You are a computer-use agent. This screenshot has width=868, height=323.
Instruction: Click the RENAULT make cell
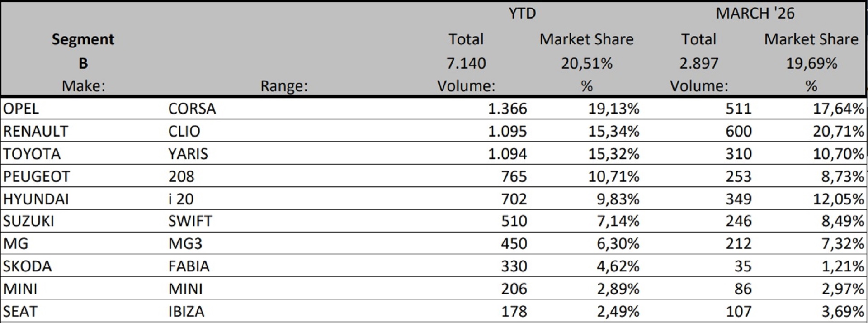[35, 131]
